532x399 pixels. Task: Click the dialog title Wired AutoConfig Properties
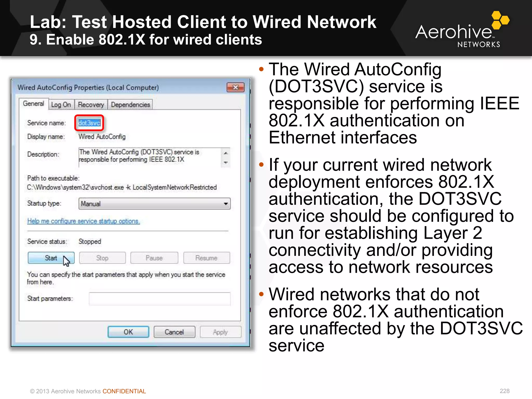click(88, 88)
